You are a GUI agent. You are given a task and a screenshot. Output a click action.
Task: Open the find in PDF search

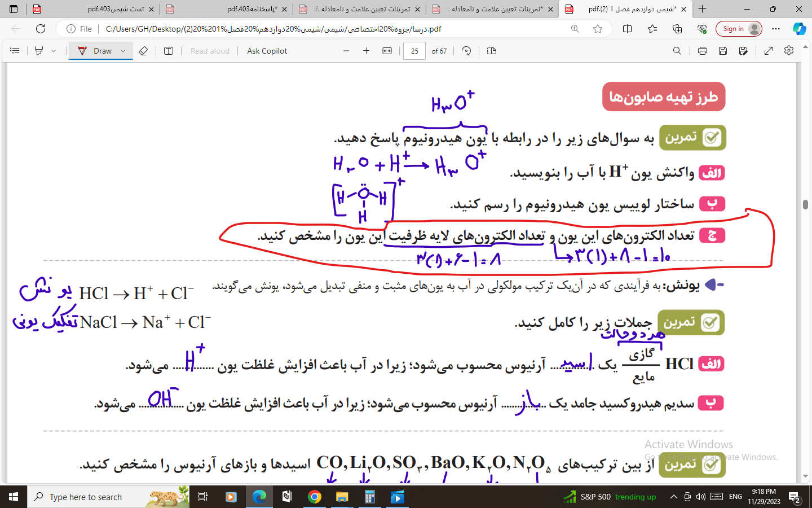click(x=677, y=51)
